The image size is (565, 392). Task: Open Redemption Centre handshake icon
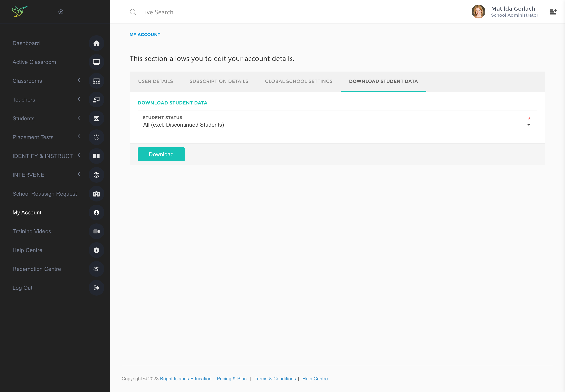96,269
